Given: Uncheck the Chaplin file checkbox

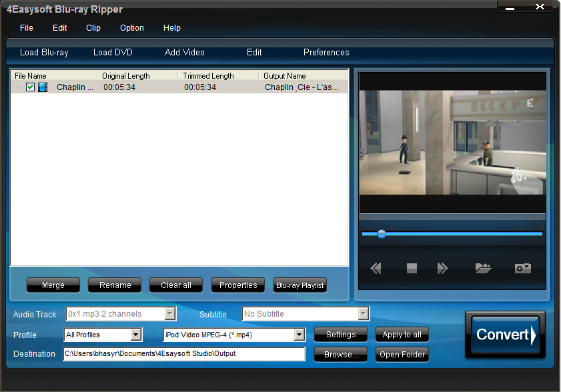Looking at the screenshot, I should point(31,87).
